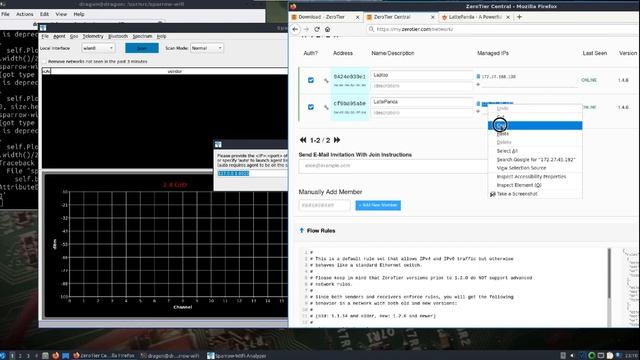Choose View Selection Source entry
This screenshot has width=640, height=360.
(x=535, y=168)
